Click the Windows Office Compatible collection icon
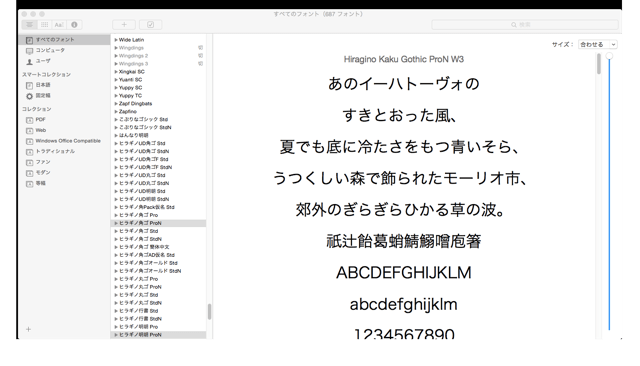This screenshot has height=366, width=640. tap(29, 141)
